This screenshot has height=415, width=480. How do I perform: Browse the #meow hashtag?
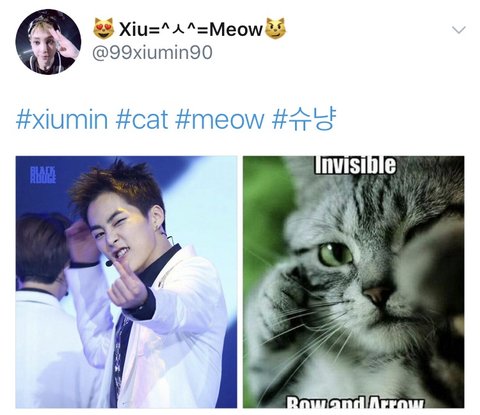219,119
